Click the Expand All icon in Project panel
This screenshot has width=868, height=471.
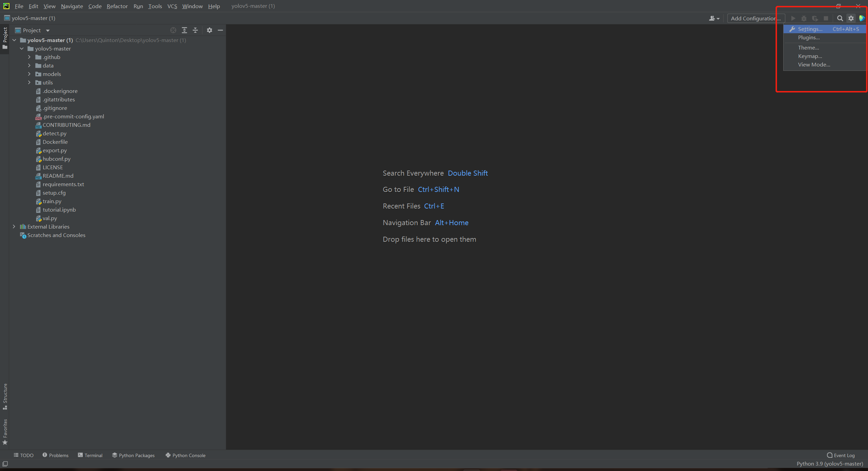[184, 30]
